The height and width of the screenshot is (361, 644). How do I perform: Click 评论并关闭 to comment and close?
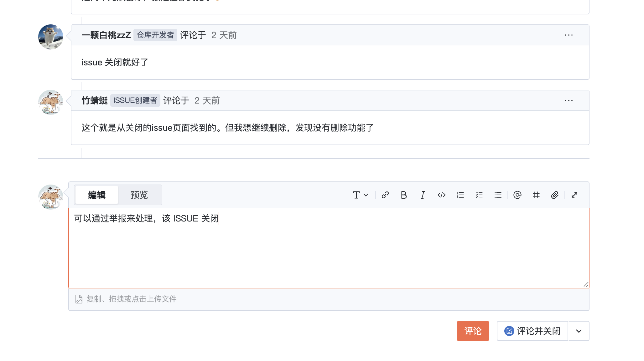click(532, 331)
